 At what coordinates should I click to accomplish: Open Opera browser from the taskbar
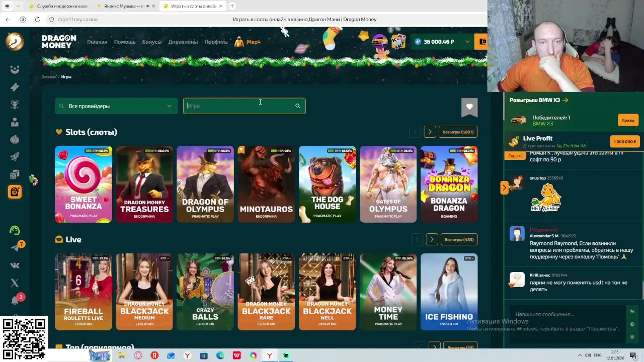(138, 355)
